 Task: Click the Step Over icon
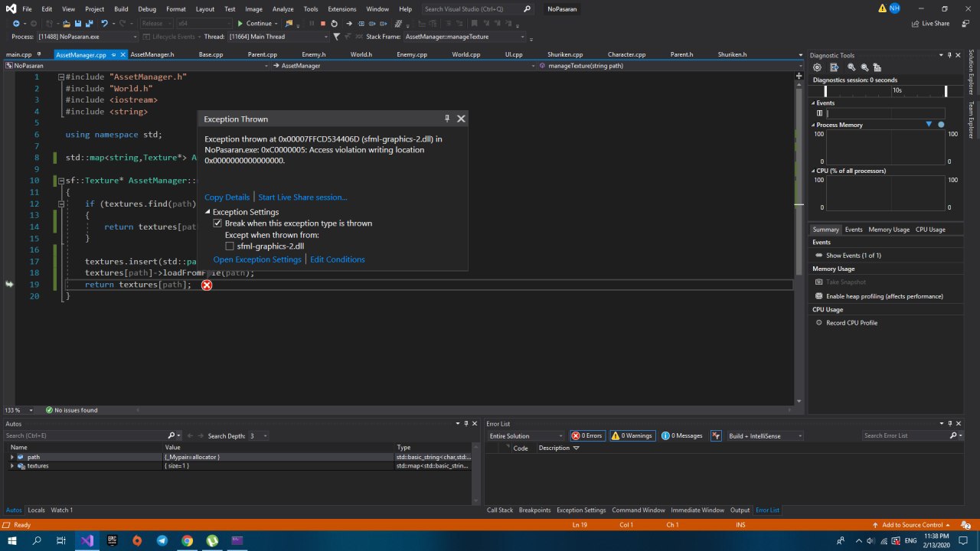[374, 23]
